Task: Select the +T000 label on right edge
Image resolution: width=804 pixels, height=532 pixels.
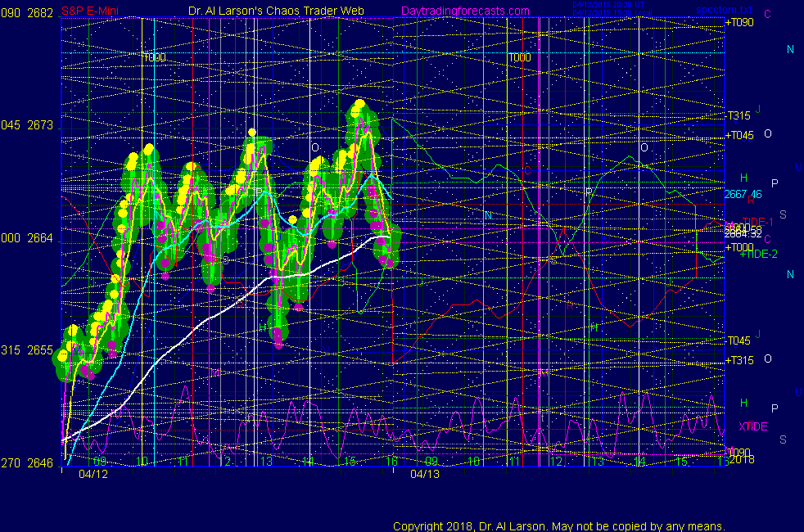Action: [x=739, y=247]
